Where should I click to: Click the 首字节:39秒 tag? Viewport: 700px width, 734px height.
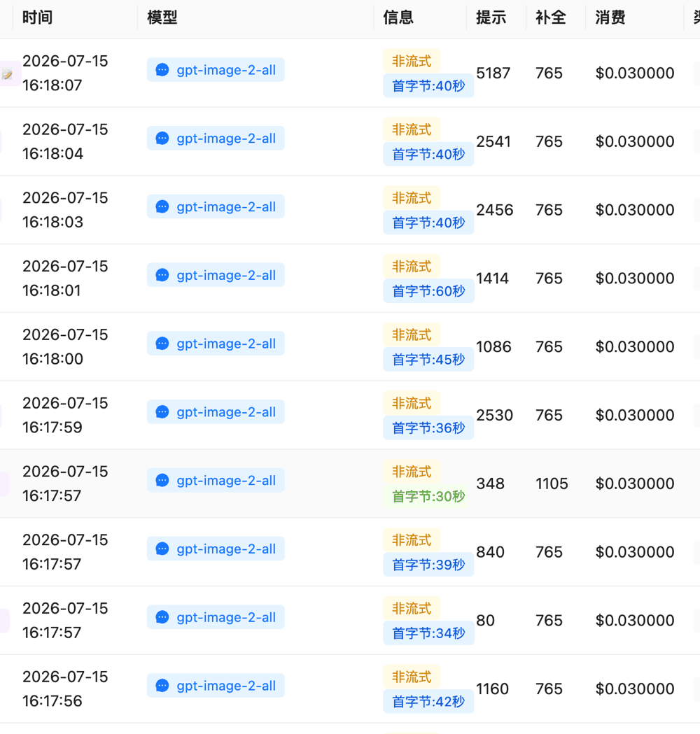point(428,565)
